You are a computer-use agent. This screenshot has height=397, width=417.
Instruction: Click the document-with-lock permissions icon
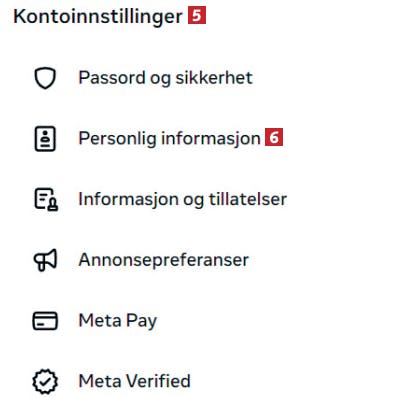click(x=46, y=199)
